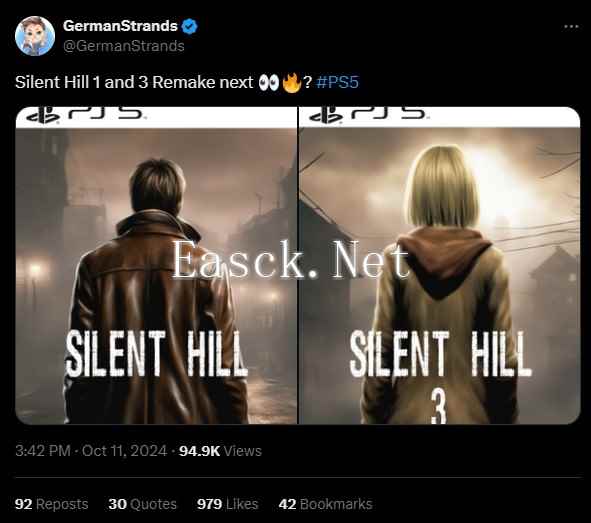The height and width of the screenshot is (523, 591).
Task: Open the @GermanStrands handle link
Action: click(124, 46)
